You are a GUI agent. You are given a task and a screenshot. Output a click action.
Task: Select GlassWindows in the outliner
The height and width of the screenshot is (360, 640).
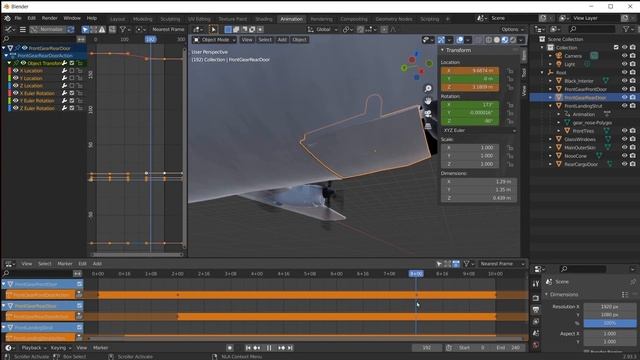(580, 139)
